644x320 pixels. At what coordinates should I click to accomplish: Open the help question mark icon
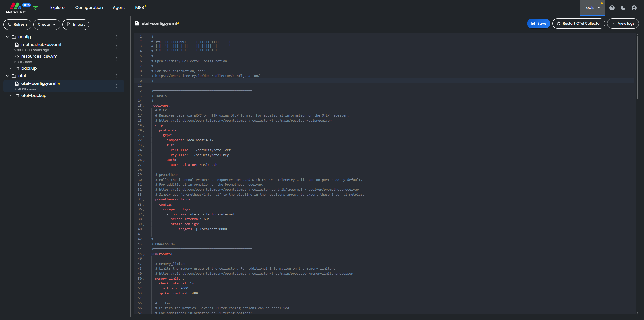[x=612, y=8]
